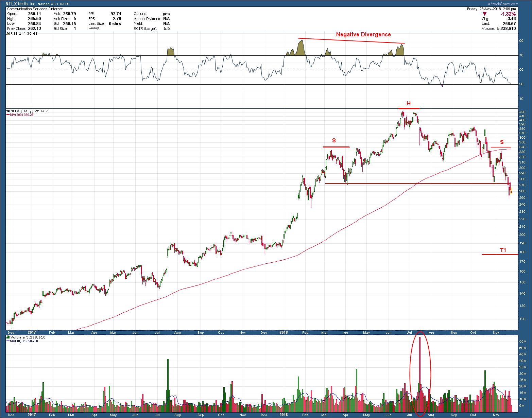
Task: Click the Ask price 258.79
Action: coord(69,14)
